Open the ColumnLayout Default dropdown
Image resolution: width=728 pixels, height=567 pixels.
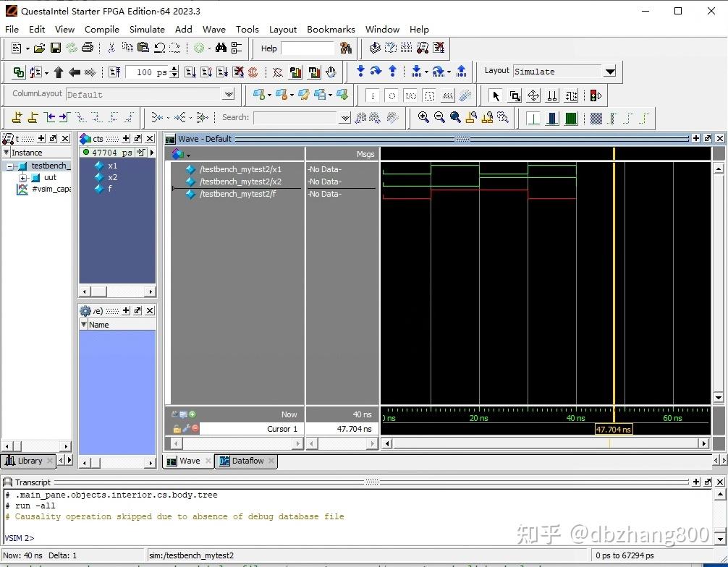click(x=229, y=94)
